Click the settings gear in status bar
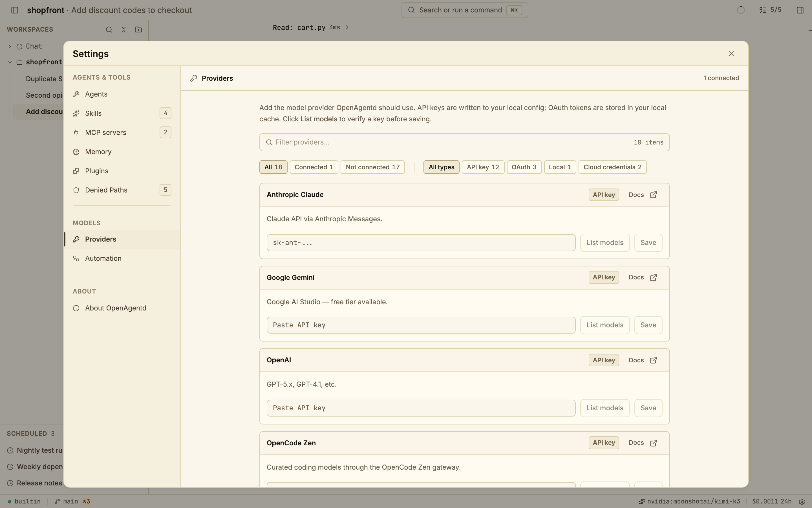Viewport: 812px width, 508px height. pos(802,502)
